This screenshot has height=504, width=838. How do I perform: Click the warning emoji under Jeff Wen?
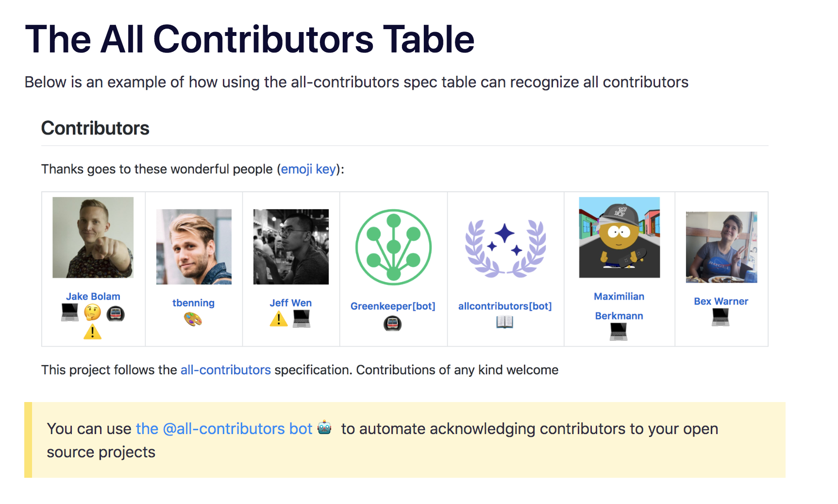point(278,319)
